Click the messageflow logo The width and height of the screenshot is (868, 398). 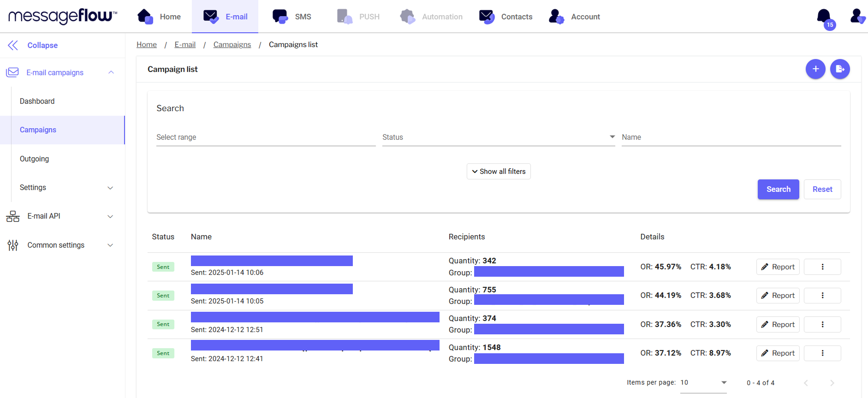tap(63, 16)
